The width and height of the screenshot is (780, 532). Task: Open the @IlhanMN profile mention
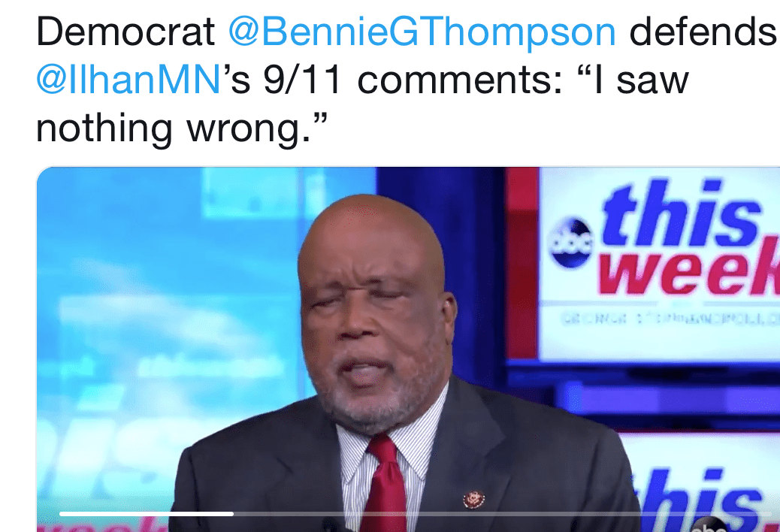[128, 80]
